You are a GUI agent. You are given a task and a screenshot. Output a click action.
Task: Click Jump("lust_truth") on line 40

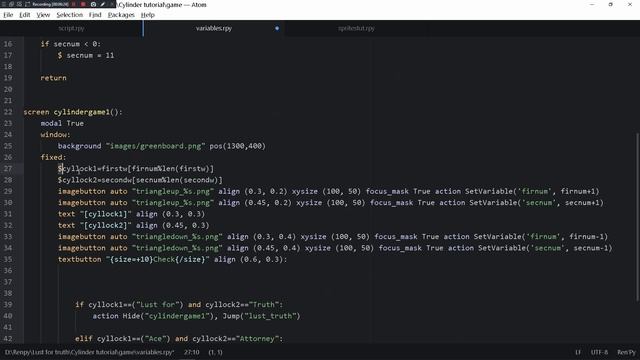(261, 316)
